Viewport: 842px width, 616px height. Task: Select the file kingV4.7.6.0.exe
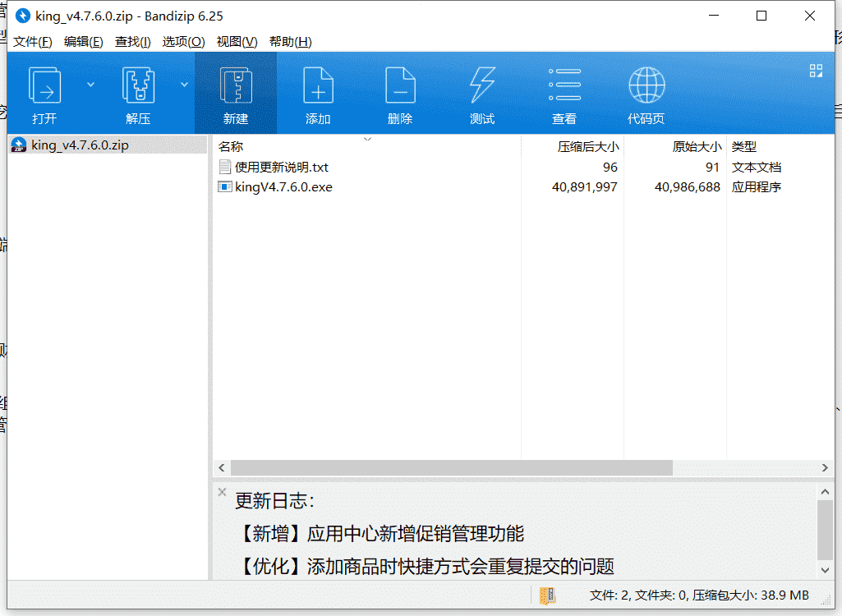point(283,187)
